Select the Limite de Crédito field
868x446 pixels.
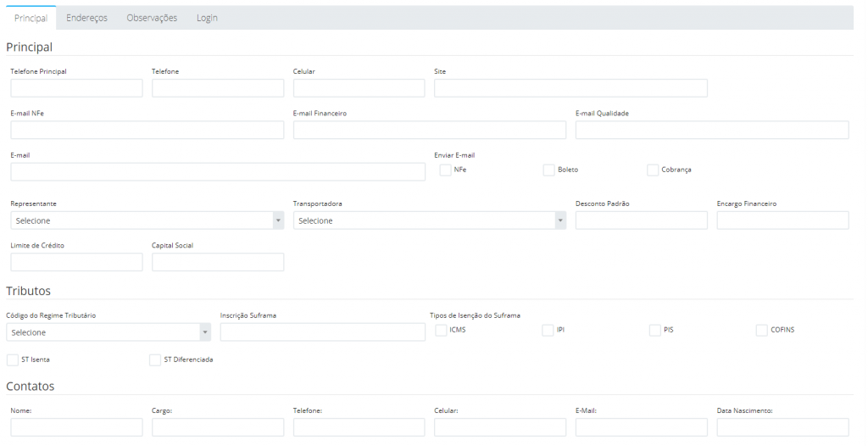pyautogui.click(x=76, y=262)
